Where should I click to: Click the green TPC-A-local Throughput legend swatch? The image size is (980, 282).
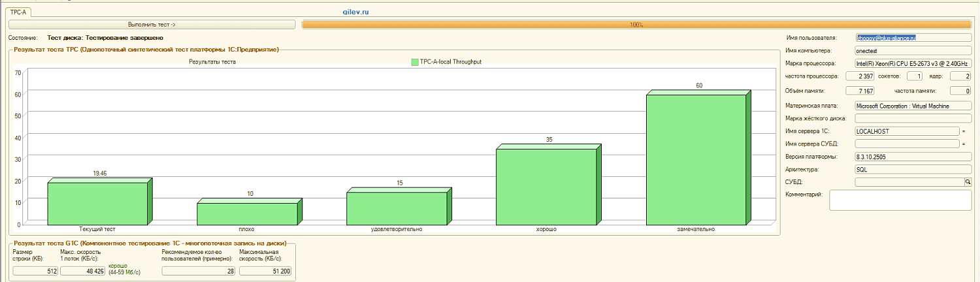(414, 62)
